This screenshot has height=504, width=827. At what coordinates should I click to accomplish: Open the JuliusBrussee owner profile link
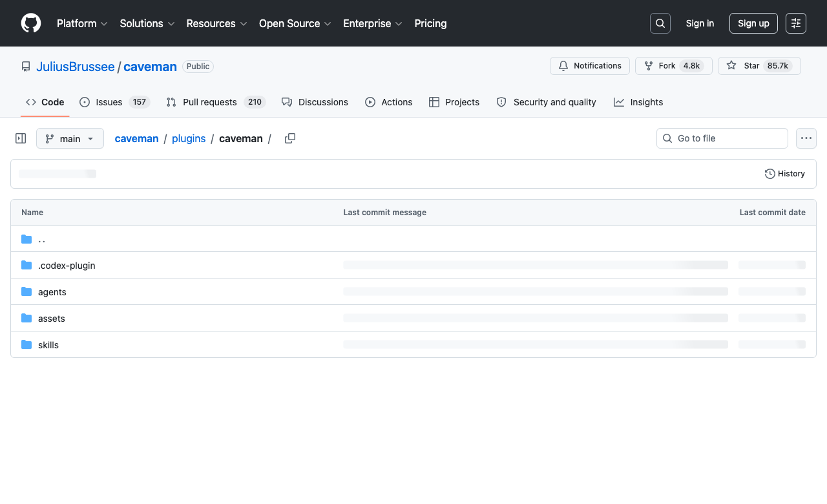click(x=76, y=67)
